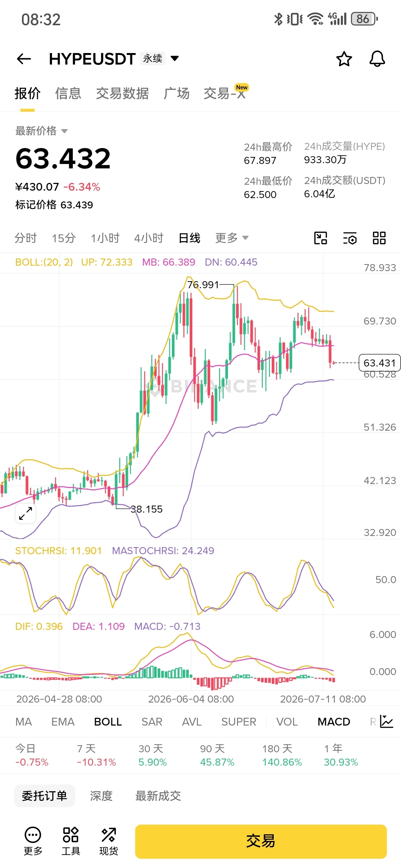Viewport: 401px width, 868px height.
Task: Toggle the EMA indicator
Action: 63,721
